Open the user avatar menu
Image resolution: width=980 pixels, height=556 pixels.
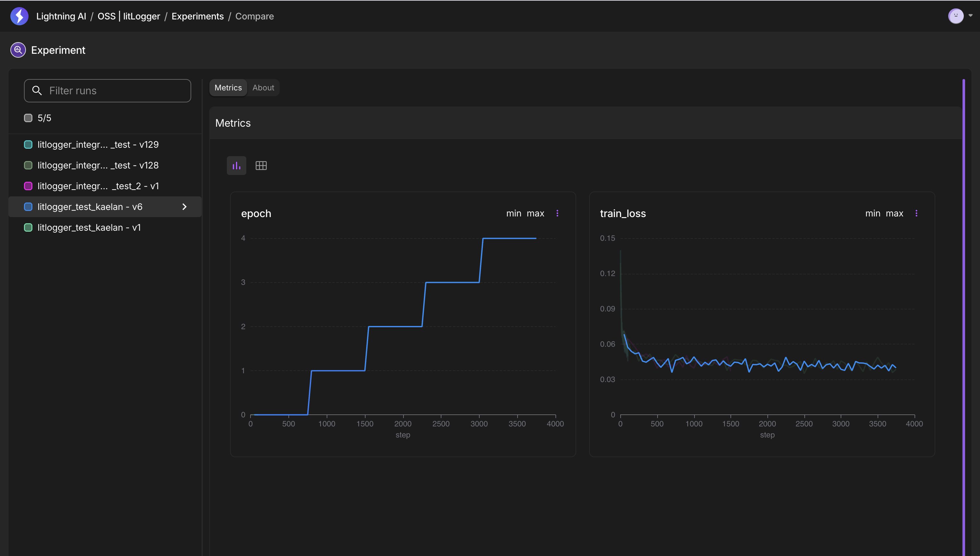click(x=956, y=16)
